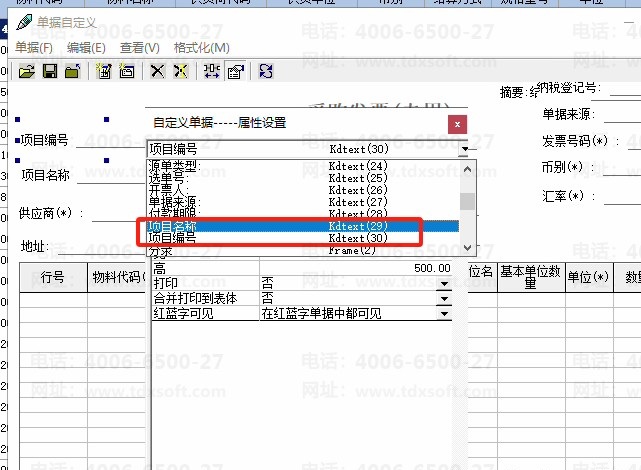Open the 格式化(M) menu

point(202,48)
